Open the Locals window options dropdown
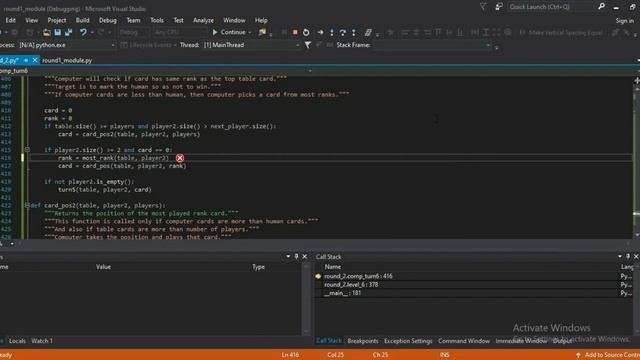This screenshot has height=360, width=640. (x=288, y=256)
